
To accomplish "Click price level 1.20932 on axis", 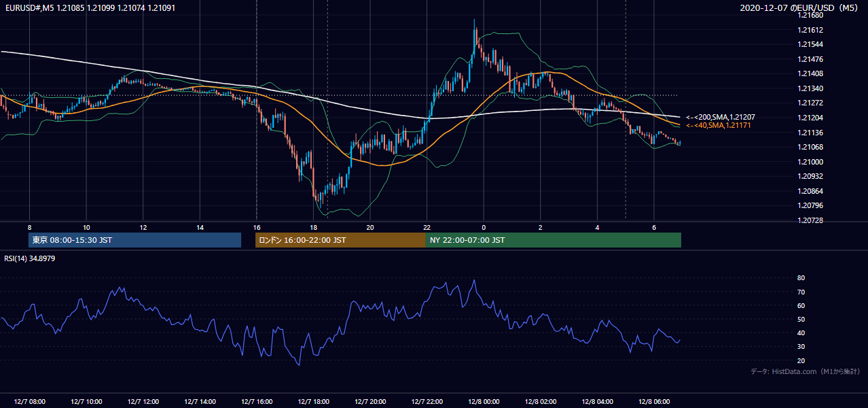I will click(x=812, y=176).
